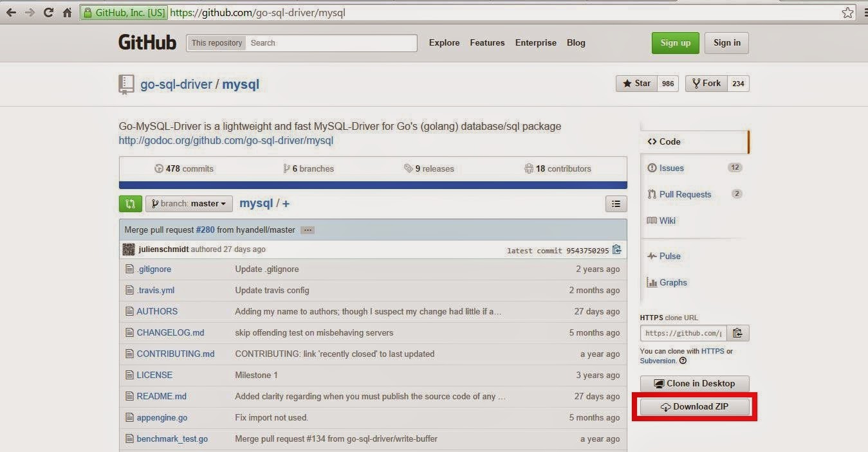Image resolution: width=868 pixels, height=452 pixels.
Task: Click the README.md file icon
Action: coord(129,397)
